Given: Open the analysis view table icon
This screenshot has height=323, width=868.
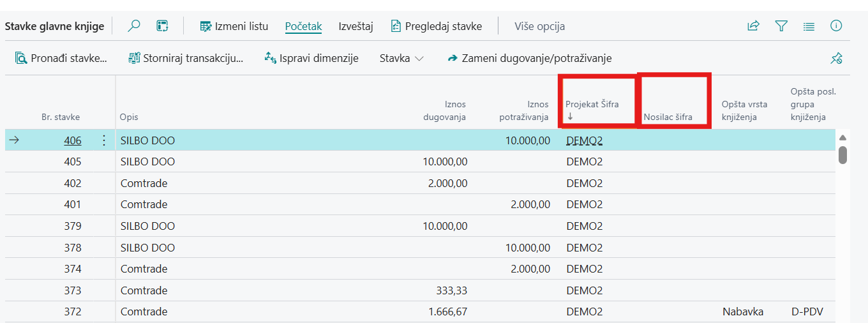Looking at the screenshot, I should [x=162, y=26].
